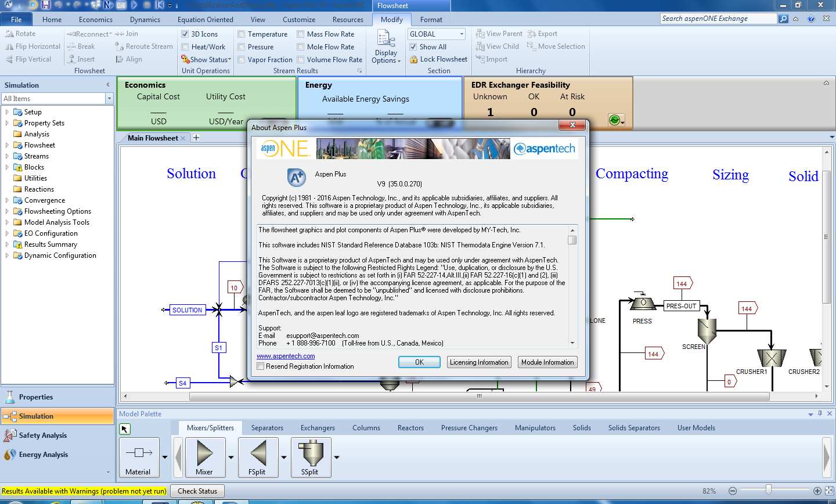The width and height of the screenshot is (836, 504).
Task: Open the Show Status dropdown
Action: tap(206, 59)
